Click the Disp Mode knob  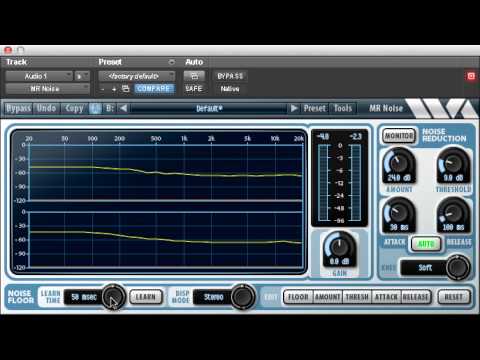[243, 297]
